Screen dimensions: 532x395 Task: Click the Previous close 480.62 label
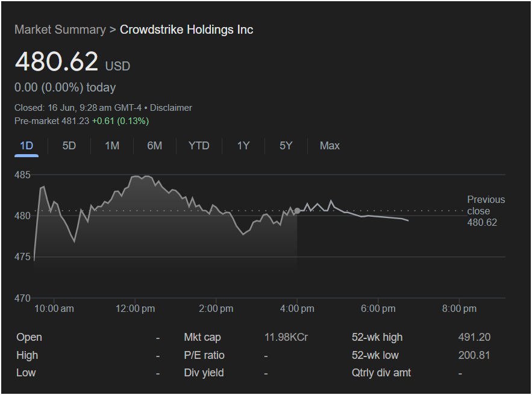point(486,211)
